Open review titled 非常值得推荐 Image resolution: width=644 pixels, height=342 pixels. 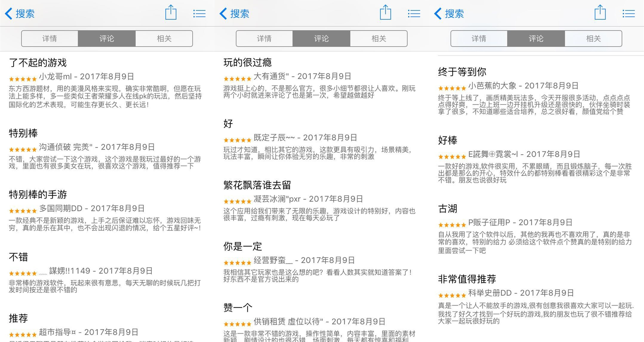[467, 279]
